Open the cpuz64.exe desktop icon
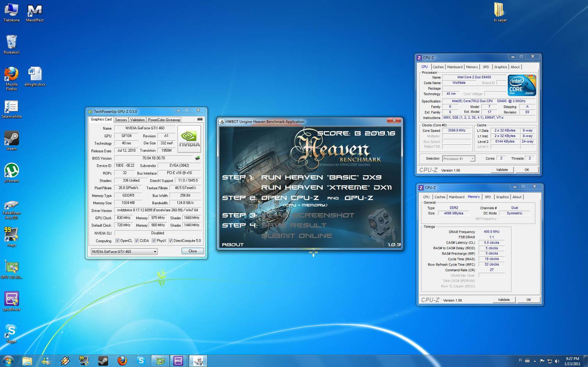 [x=11, y=301]
